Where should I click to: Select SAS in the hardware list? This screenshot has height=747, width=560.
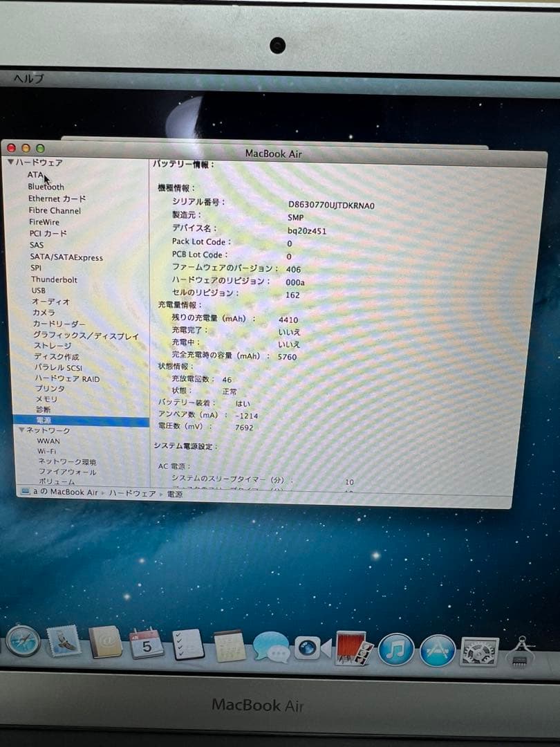point(37,245)
